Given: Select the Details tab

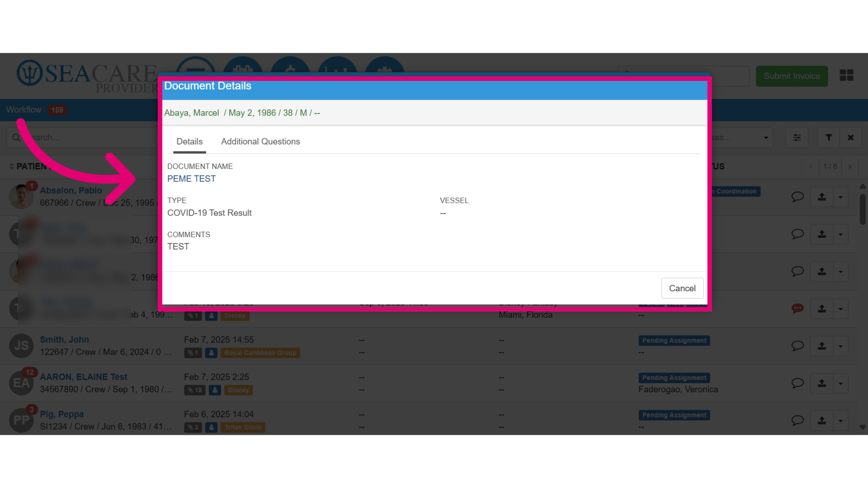Looking at the screenshot, I should [x=189, y=141].
